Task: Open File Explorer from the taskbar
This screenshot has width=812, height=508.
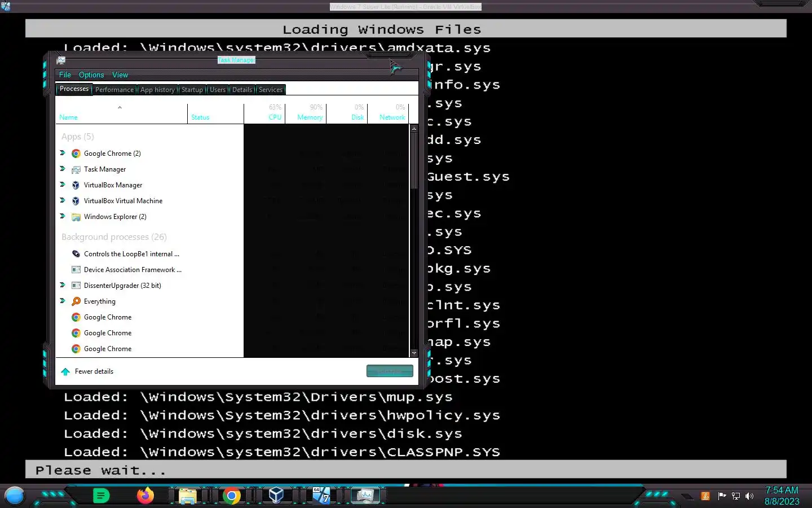Action: [x=187, y=496]
